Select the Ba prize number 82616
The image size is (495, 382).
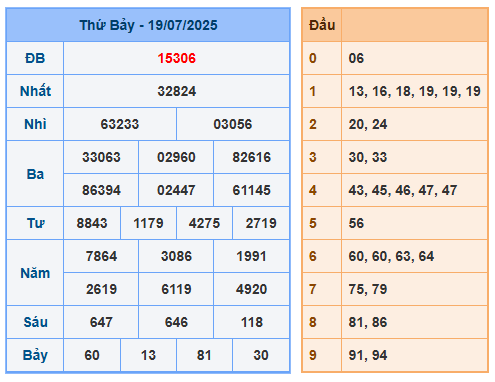click(251, 157)
